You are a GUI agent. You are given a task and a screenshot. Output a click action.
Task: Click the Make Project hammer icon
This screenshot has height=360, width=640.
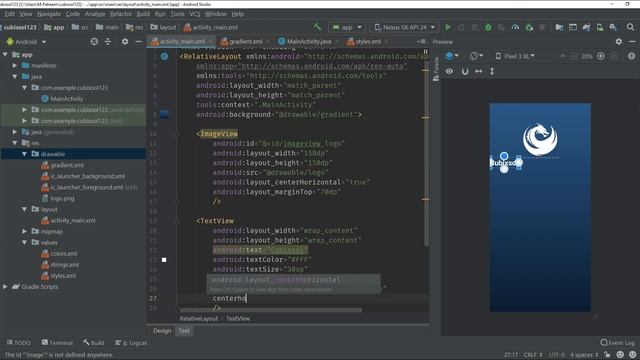[317, 27]
